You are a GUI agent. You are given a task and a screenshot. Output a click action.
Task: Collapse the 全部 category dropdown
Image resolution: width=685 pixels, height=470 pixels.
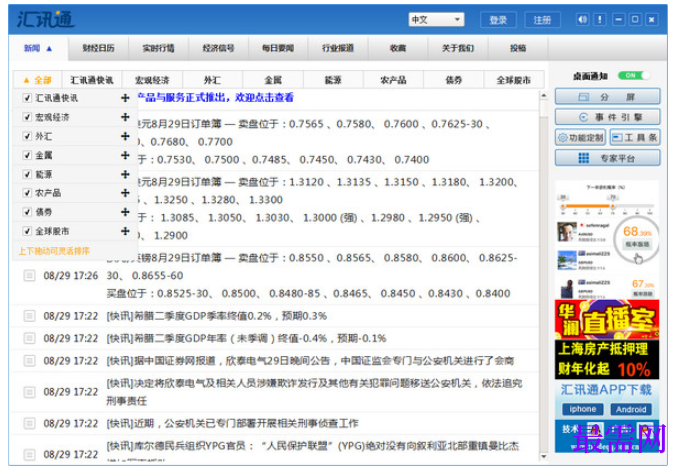pyautogui.click(x=38, y=80)
